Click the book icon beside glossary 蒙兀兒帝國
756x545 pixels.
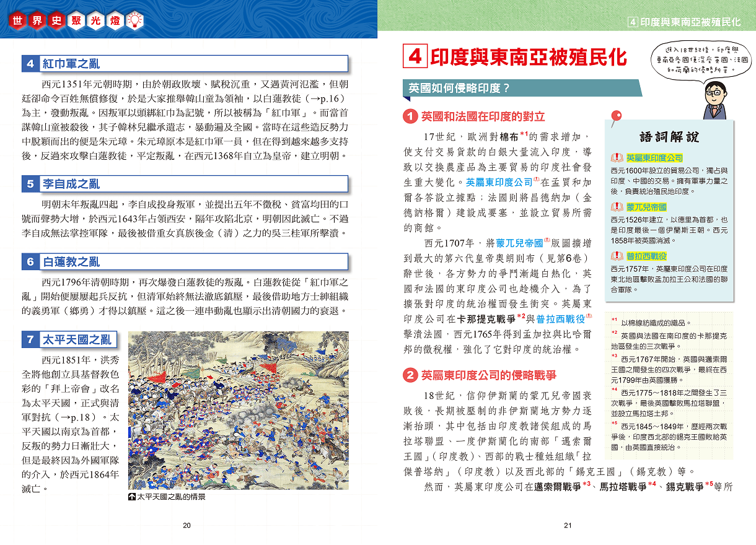[x=617, y=207]
